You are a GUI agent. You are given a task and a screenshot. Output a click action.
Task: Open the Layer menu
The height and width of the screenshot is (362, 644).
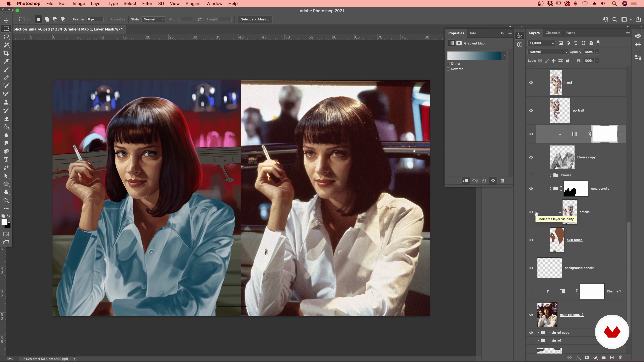coord(96,4)
